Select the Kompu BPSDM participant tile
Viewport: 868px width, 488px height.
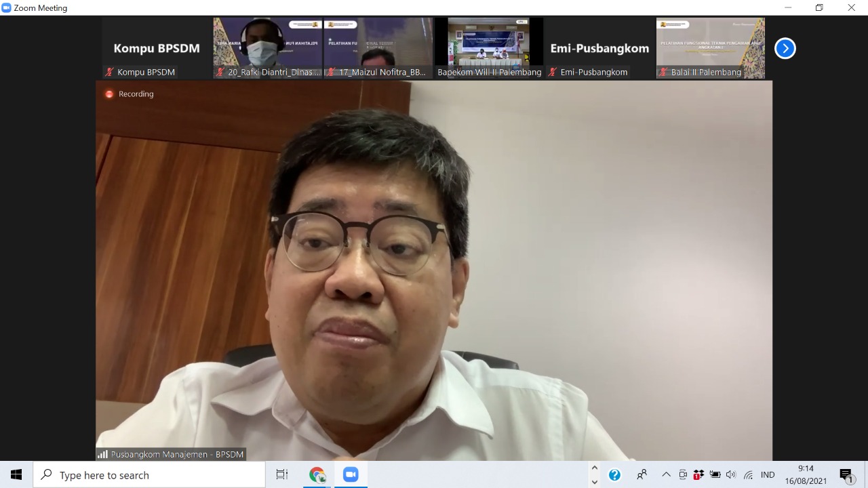point(157,48)
